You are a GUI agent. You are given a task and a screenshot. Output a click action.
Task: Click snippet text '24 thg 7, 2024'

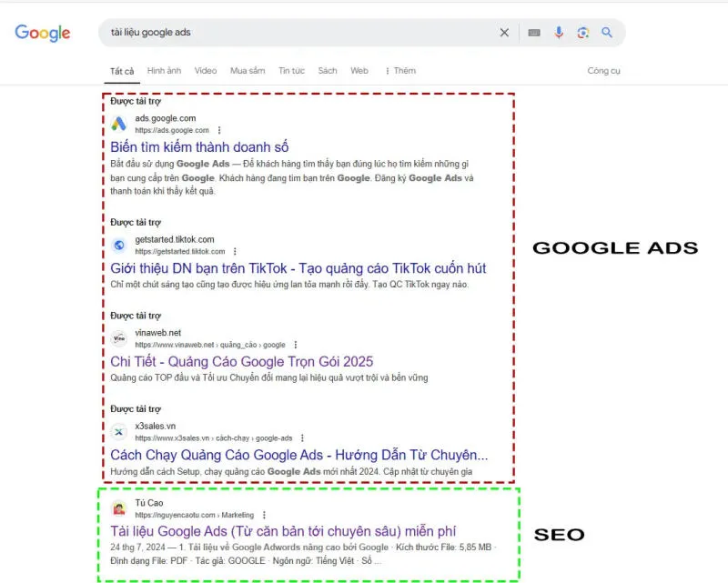[x=138, y=548]
